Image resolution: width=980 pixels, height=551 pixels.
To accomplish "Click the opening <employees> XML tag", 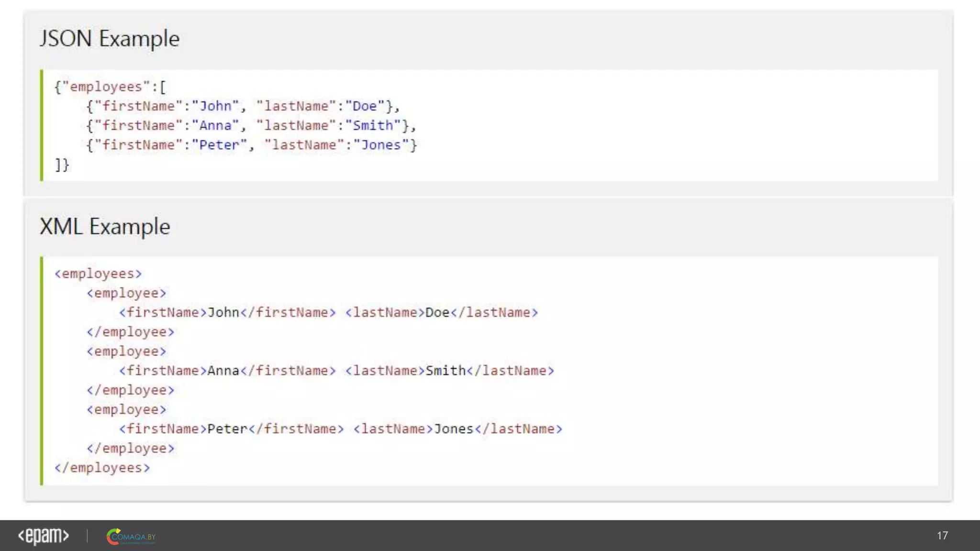I will point(98,274).
